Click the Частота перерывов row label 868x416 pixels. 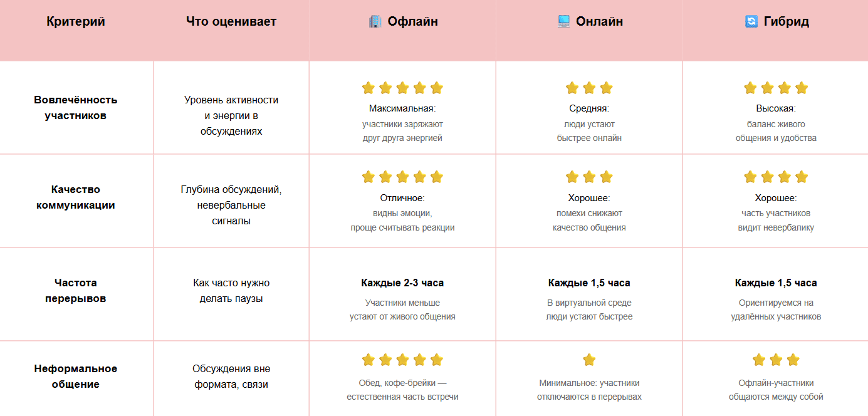[76, 291]
